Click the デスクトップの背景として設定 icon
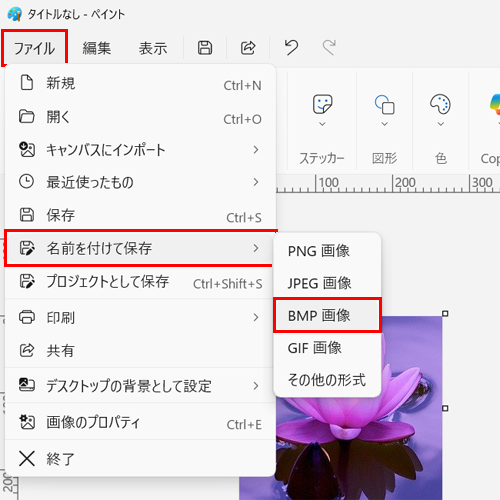 pos(27,385)
